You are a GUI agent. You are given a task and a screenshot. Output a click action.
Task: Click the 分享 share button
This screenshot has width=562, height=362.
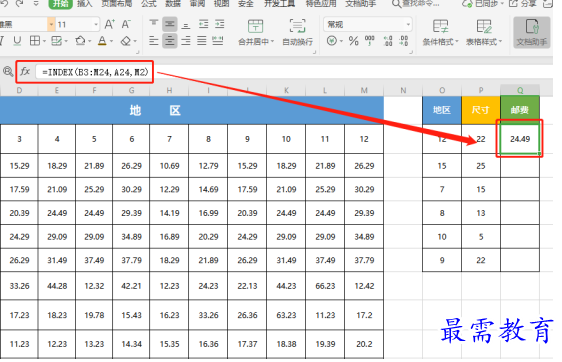[x=523, y=3]
